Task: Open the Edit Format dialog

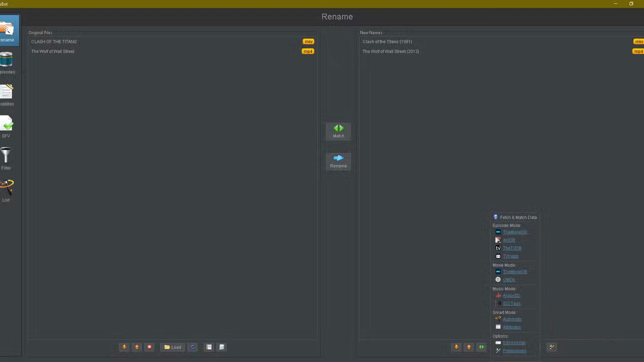Action: click(513, 343)
